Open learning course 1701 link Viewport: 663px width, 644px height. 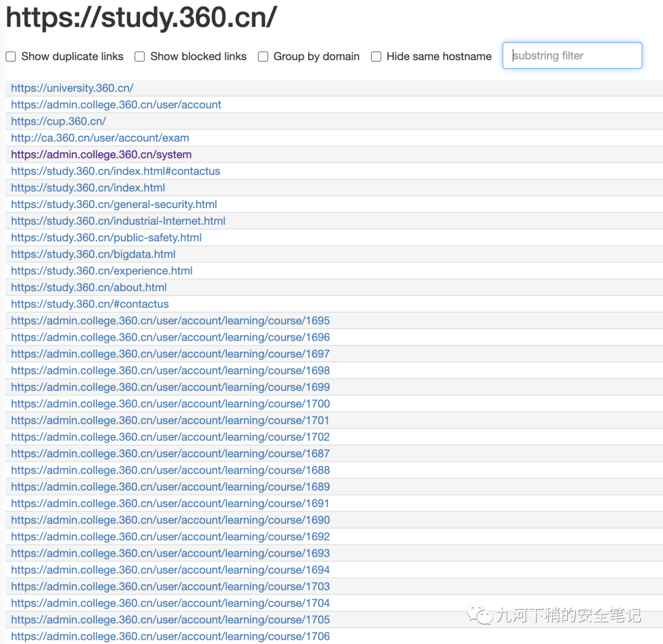[x=170, y=421]
